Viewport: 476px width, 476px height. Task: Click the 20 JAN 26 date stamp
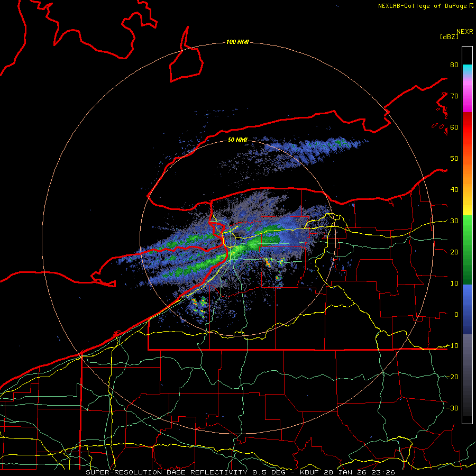[346, 472]
